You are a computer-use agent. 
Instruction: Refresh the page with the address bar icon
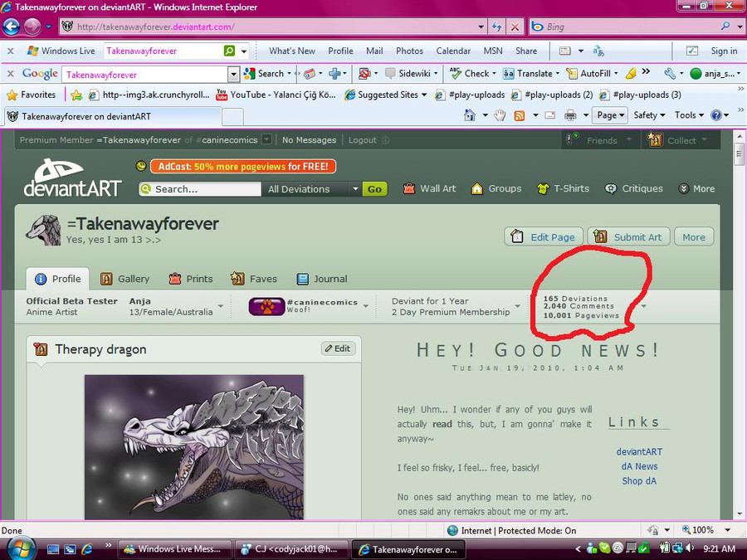pyautogui.click(x=496, y=27)
